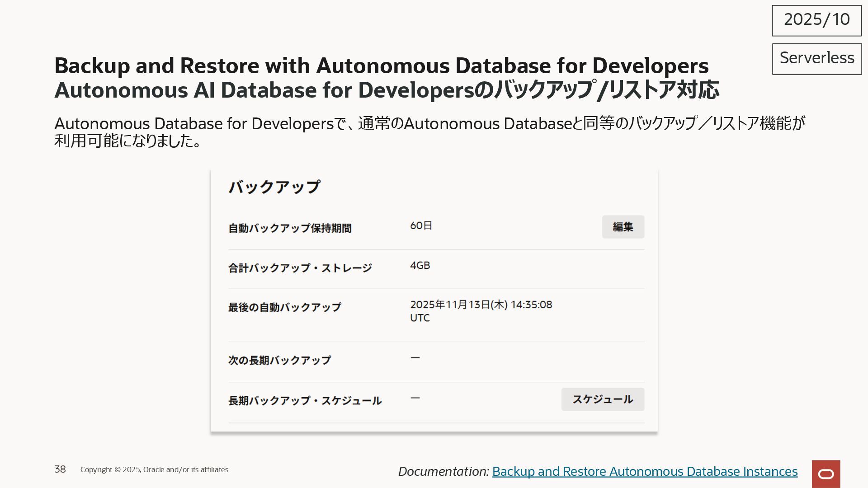Viewport: 868px width, 488px height.
Task: Click the red Oracle logo icon
Action: pos(826,474)
